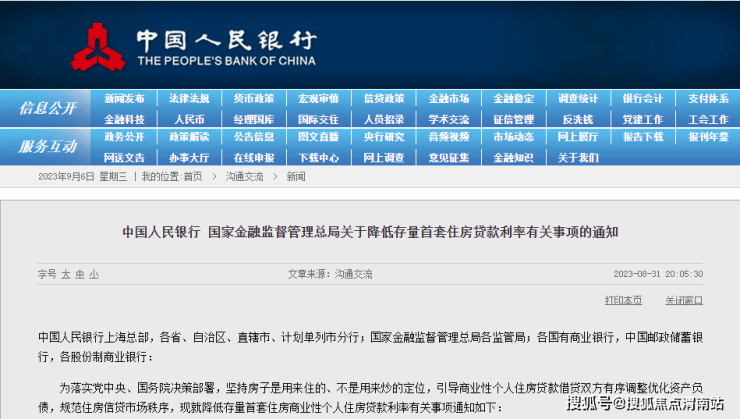Click the 文章来源: 沟通交流 text
Viewport: 740px width, 419px height.
(330, 274)
